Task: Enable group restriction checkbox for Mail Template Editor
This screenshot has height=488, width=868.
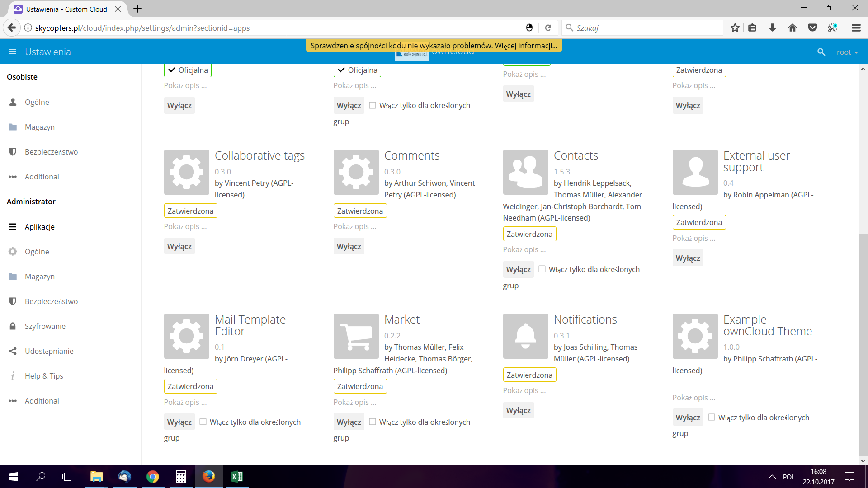Action: pyautogui.click(x=203, y=422)
